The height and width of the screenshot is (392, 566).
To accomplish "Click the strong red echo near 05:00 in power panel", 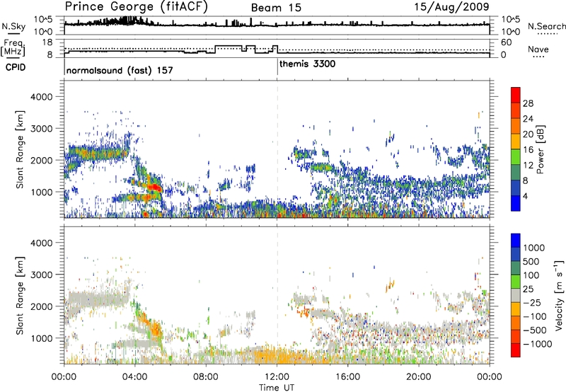I will pyautogui.click(x=155, y=188).
